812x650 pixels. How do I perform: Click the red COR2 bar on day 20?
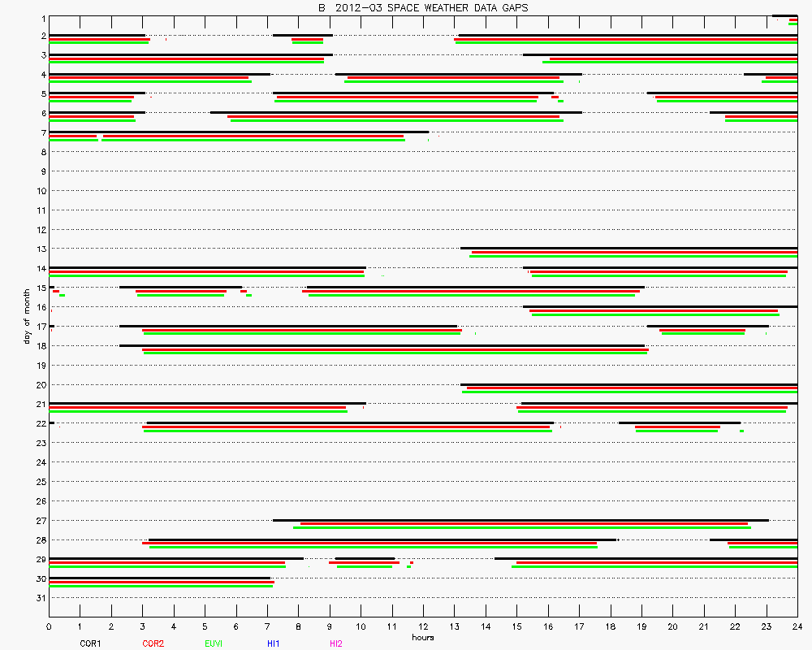pos(632,388)
